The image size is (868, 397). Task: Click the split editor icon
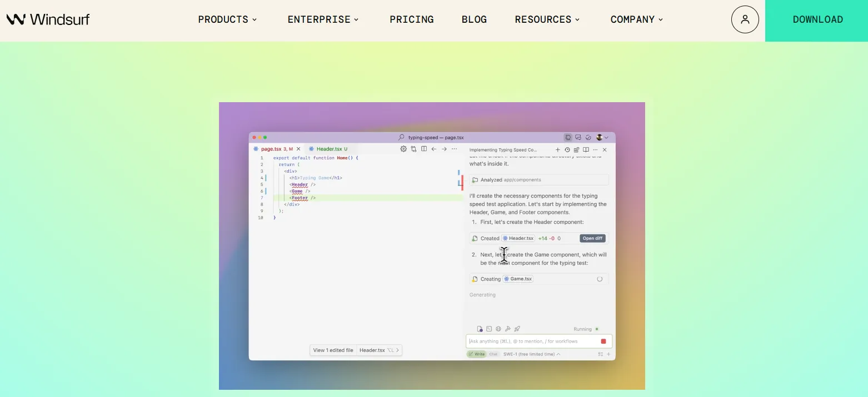pos(424,149)
